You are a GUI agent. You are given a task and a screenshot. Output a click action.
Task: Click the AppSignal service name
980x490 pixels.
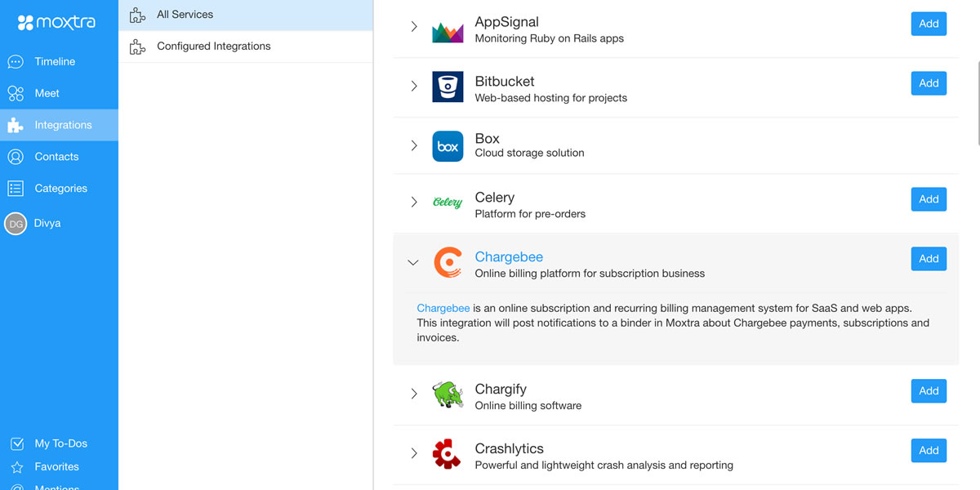point(507,22)
